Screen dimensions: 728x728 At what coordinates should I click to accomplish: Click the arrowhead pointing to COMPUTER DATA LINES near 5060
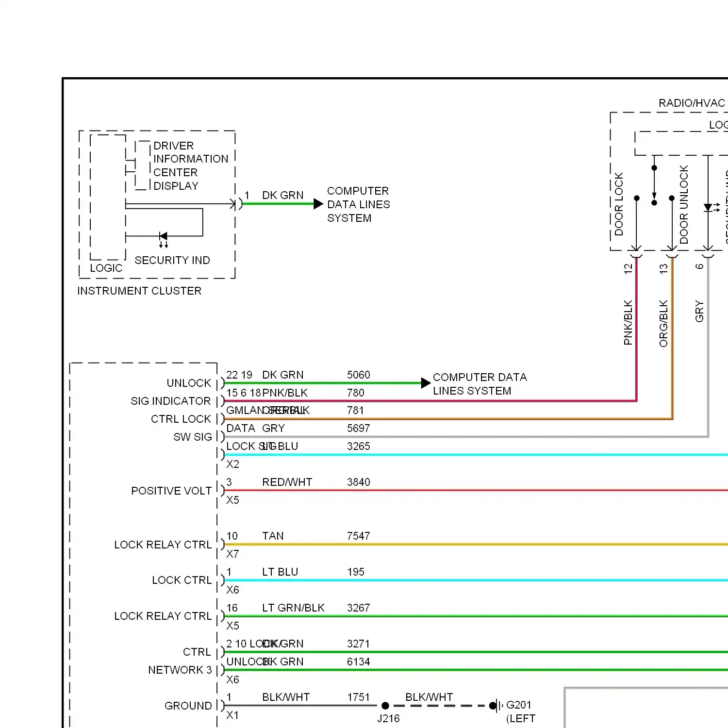tap(426, 383)
